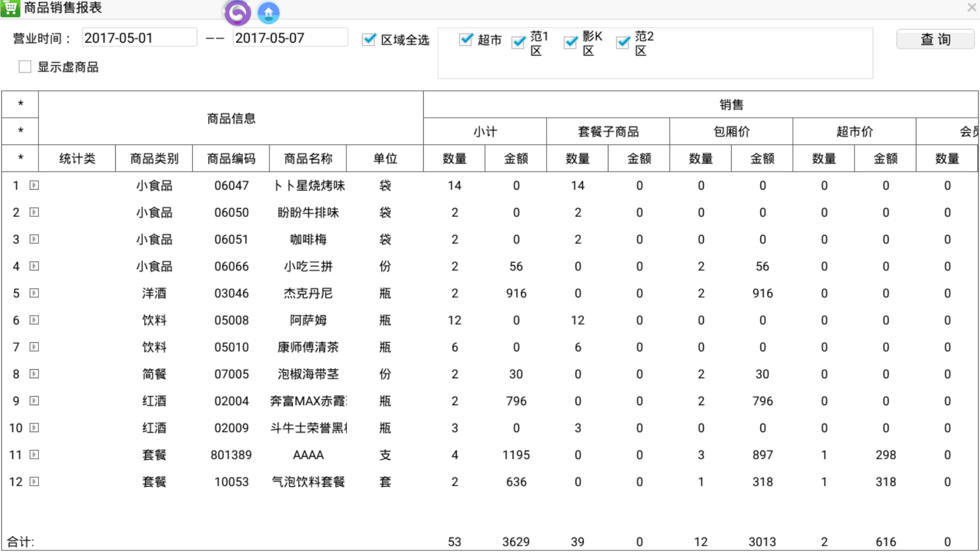Select product code 06050

[231, 212]
